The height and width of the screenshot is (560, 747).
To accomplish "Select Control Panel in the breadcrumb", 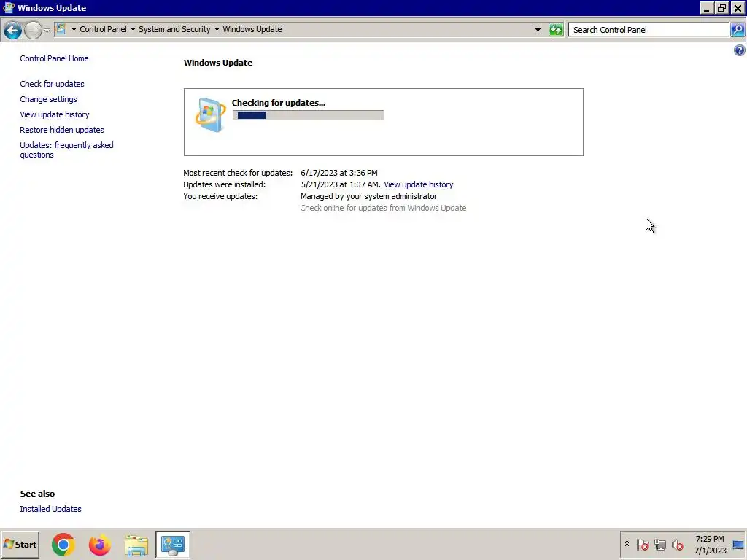I will pos(103,29).
